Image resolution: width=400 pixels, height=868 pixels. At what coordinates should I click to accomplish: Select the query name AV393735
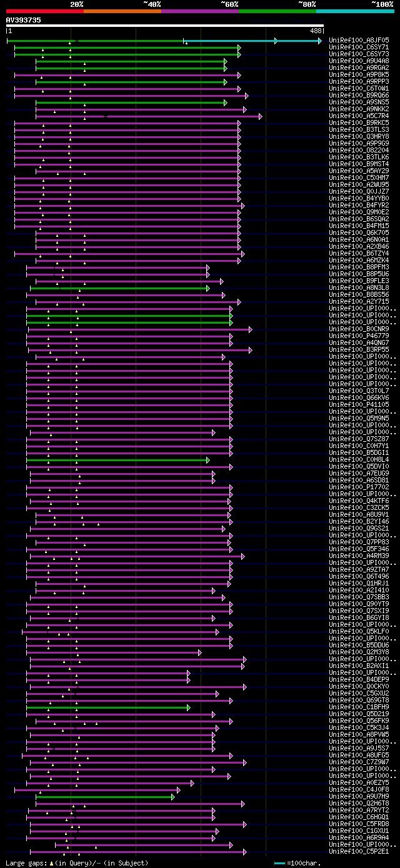(x=24, y=20)
